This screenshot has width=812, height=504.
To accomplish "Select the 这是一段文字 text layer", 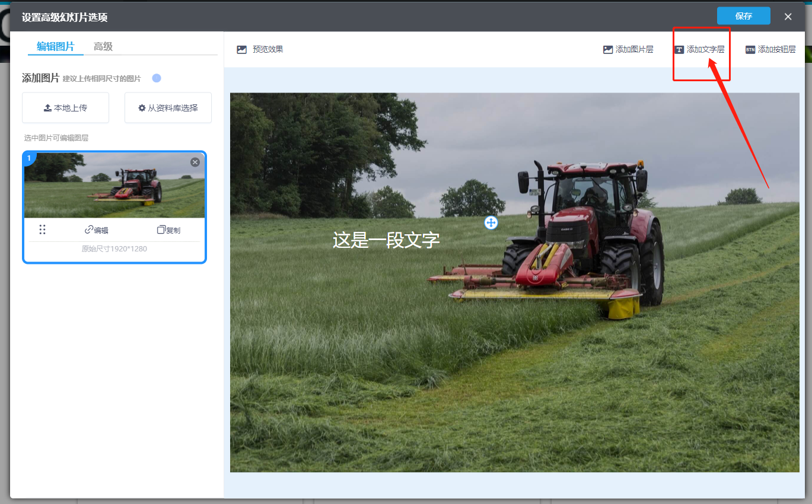I will tap(386, 240).
